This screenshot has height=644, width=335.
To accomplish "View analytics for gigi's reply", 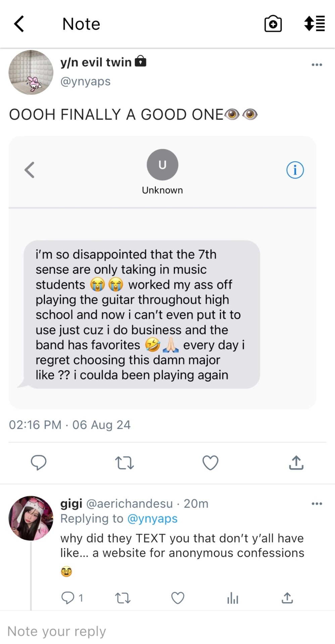I will [x=233, y=598].
